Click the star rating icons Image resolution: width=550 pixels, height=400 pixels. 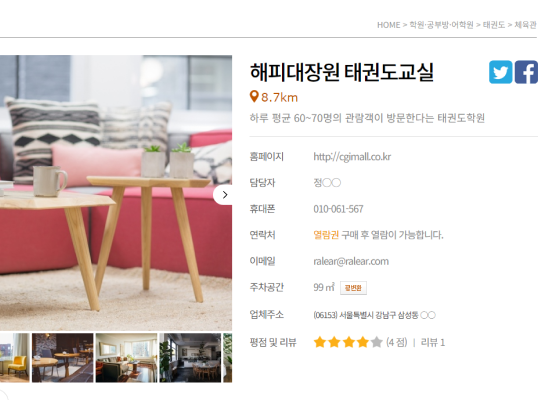point(348,342)
